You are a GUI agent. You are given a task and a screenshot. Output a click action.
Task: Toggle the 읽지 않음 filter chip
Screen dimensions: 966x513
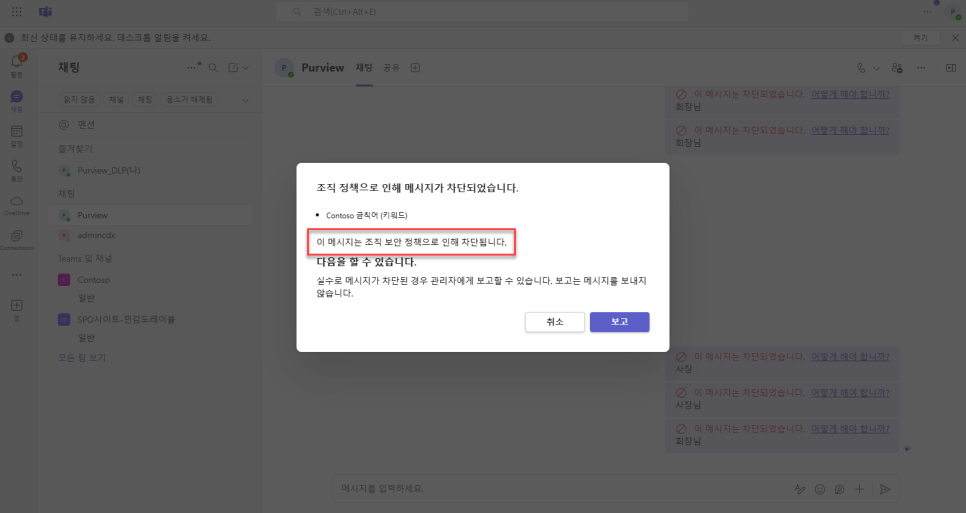pyautogui.click(x=79, y=99)
